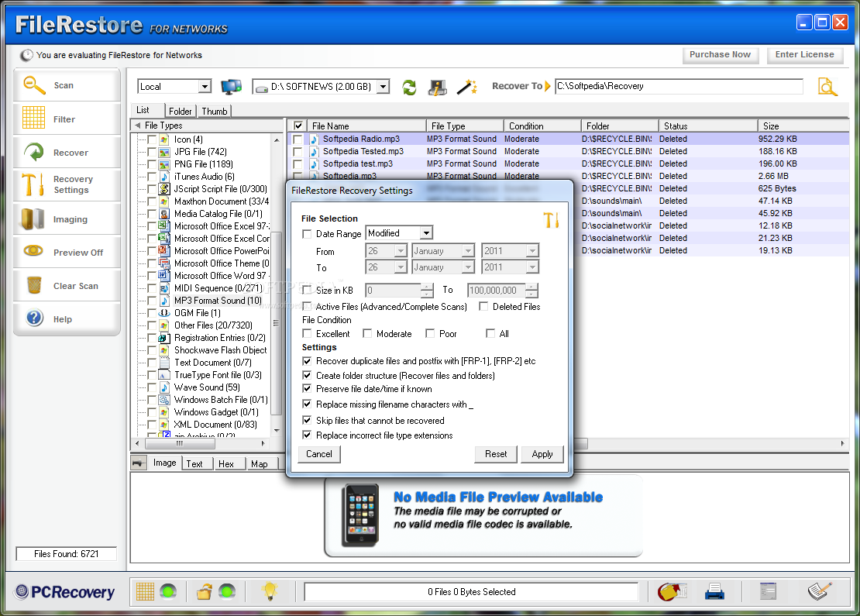860x616 pixels.
Task: Click the Reset button
Action: pos(496,453)
